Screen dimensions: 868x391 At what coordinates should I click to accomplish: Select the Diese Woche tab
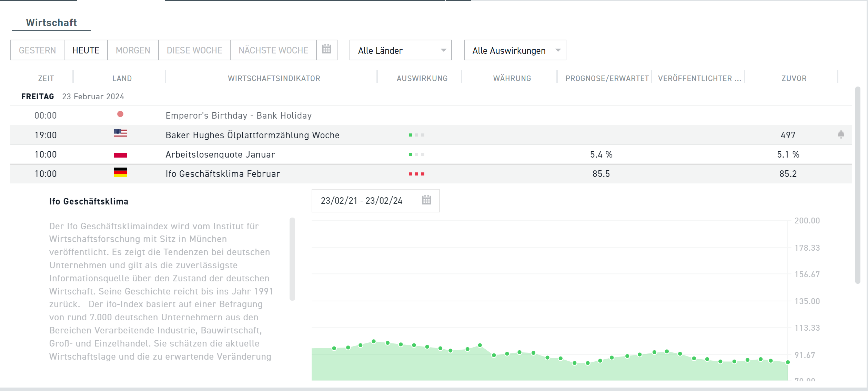point(194,50)
